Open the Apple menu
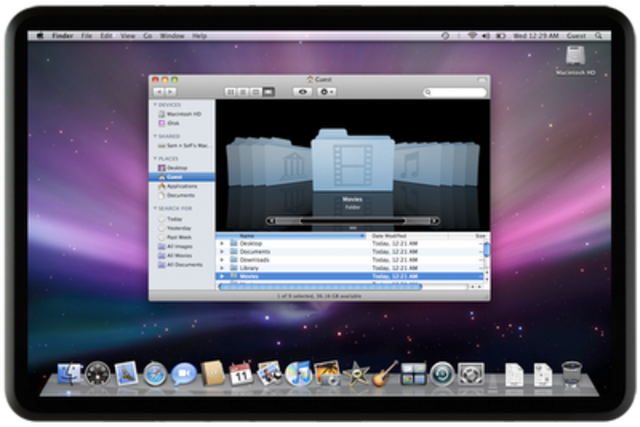The image size is (640, 427). [x=40, y=36]
